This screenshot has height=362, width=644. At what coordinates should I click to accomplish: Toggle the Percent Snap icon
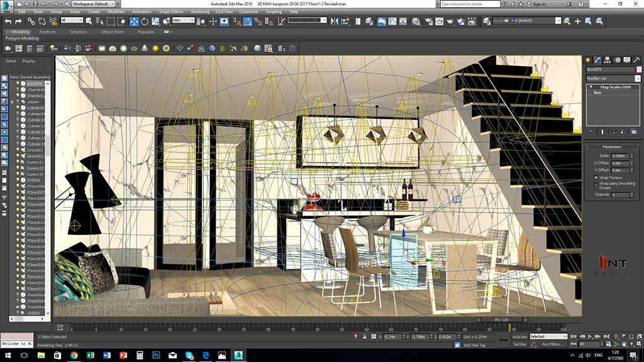tap(258, 21)
